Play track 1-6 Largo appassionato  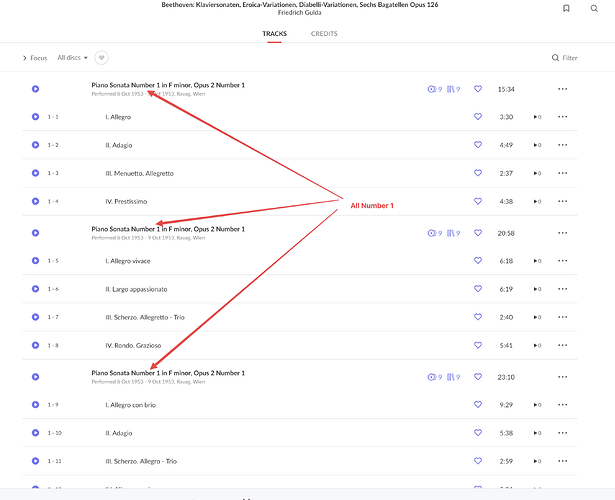pyautogui.click(x=35, y=289)
